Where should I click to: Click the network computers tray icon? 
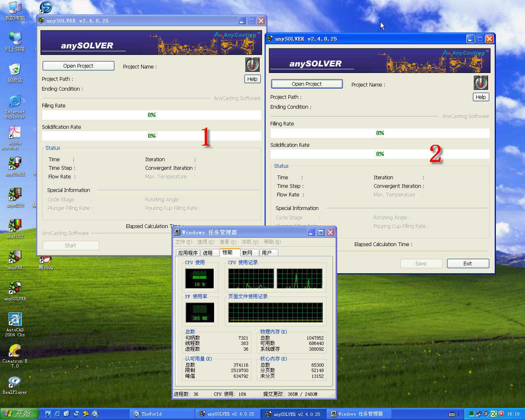pos(479,414)
